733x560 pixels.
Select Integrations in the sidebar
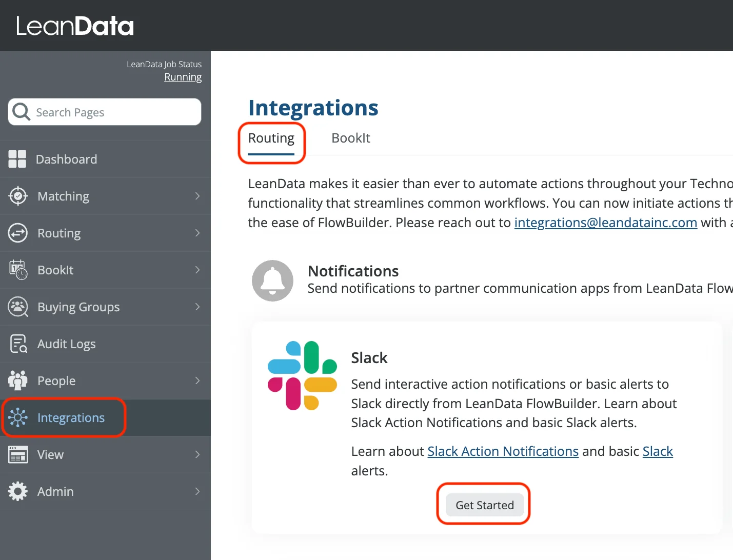click(105, 417)
